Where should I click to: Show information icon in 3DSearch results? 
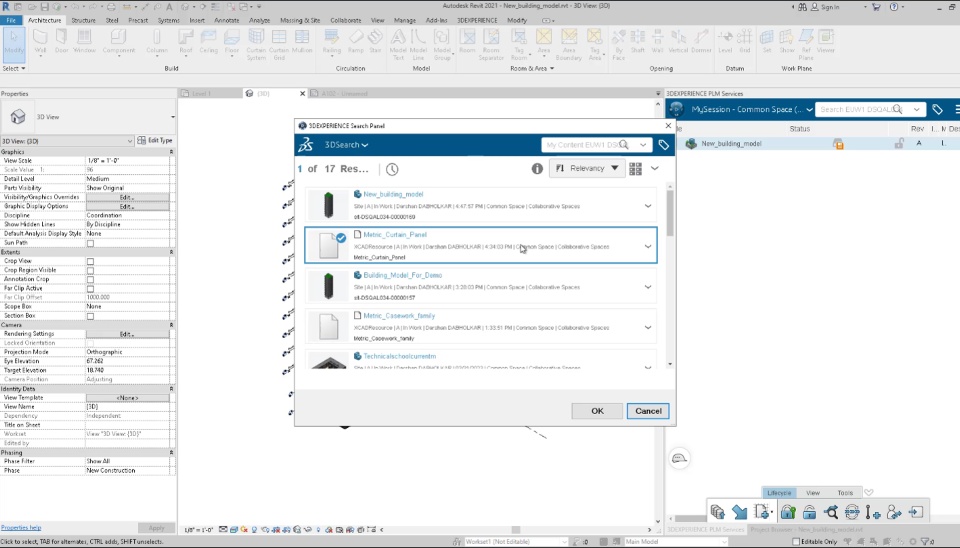(537, 168)
